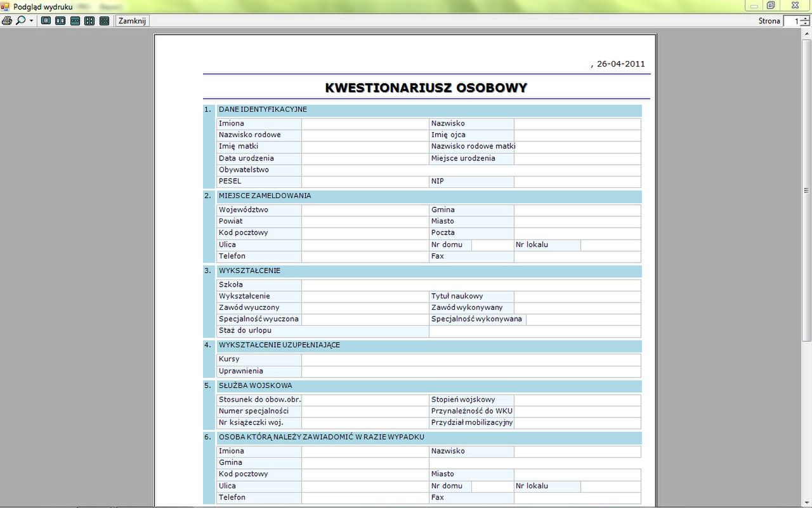Click the Miejsce urodzenia label

pyautogui.click(x=463, y=158)
